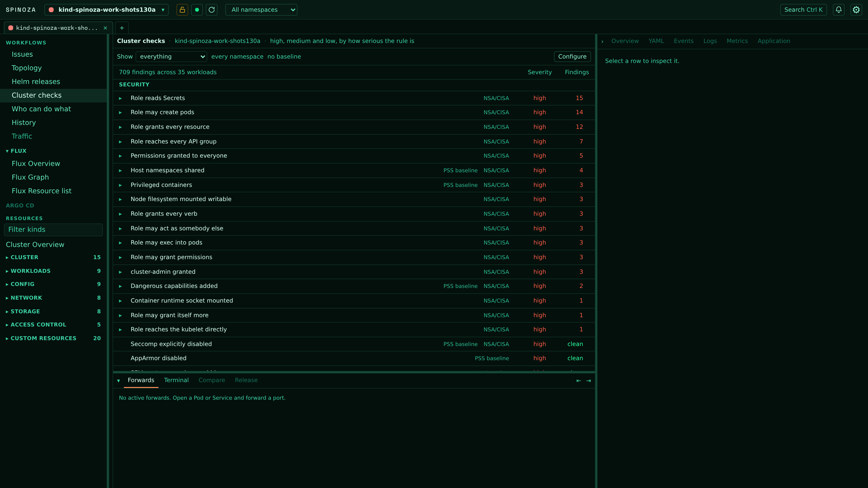Image resolution: width=868 pixels, height=488 pixels.
Task: Expand the Dangerous capabilities added row
Action: click(120, 286)
